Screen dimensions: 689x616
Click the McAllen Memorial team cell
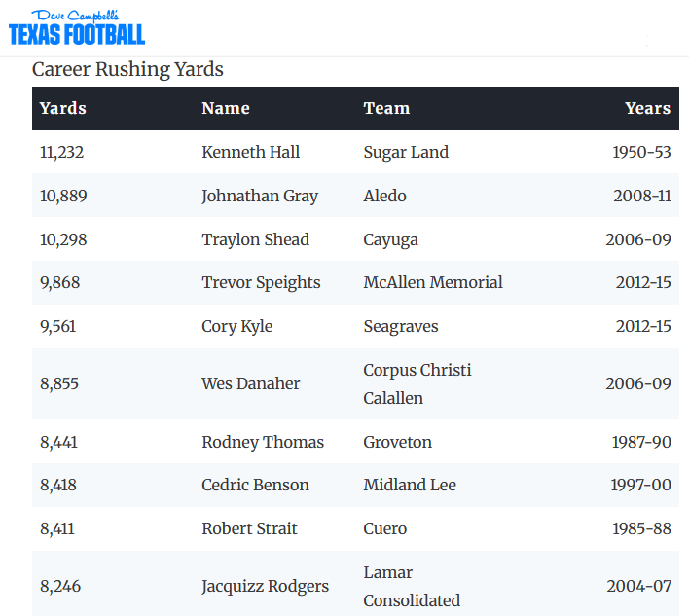(x=433, y=282)
